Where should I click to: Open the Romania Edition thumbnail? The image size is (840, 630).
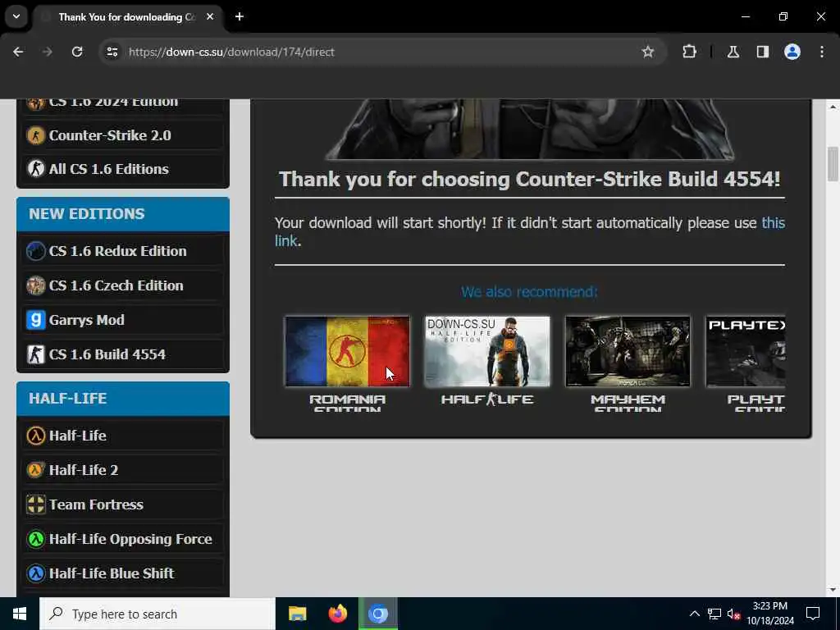click(347, 351)
